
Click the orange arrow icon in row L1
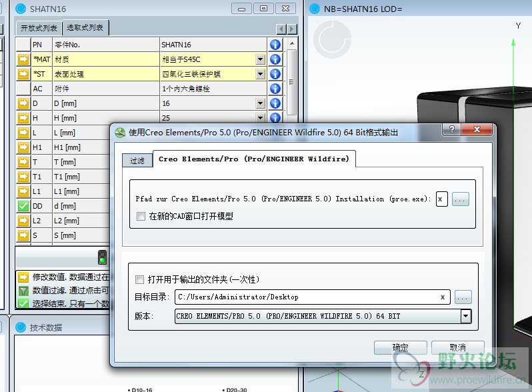pos(23,191)
